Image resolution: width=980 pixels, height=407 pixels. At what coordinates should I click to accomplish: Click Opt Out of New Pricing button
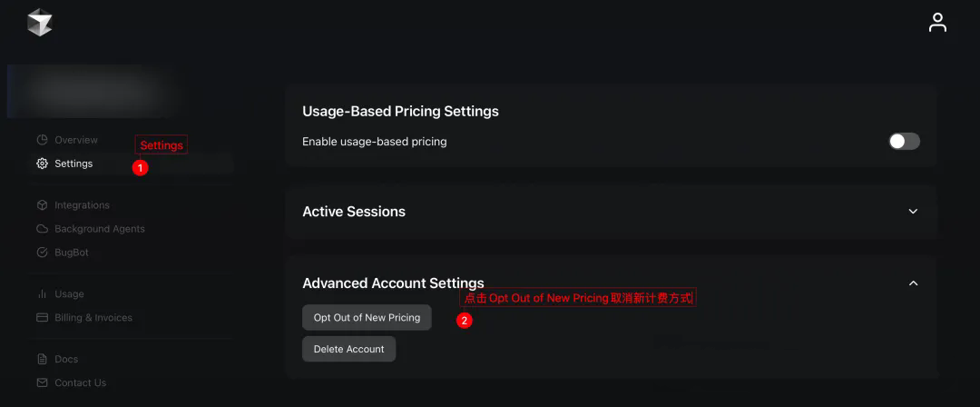367,317
